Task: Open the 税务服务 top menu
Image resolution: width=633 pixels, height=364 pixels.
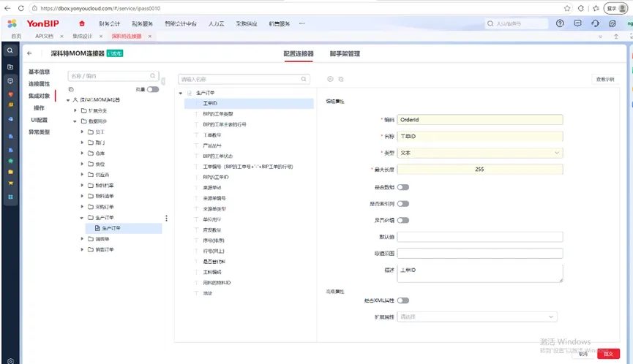Action: pos(143,24)
